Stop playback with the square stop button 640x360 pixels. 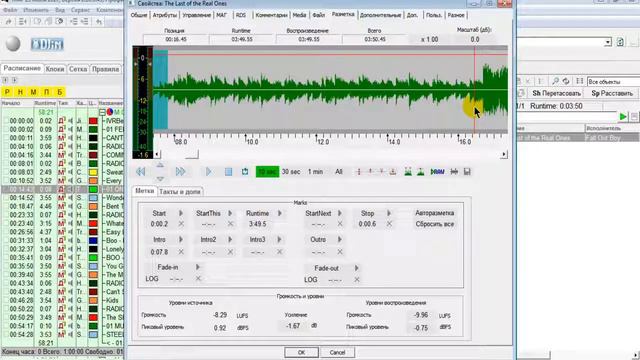point(228,171)
